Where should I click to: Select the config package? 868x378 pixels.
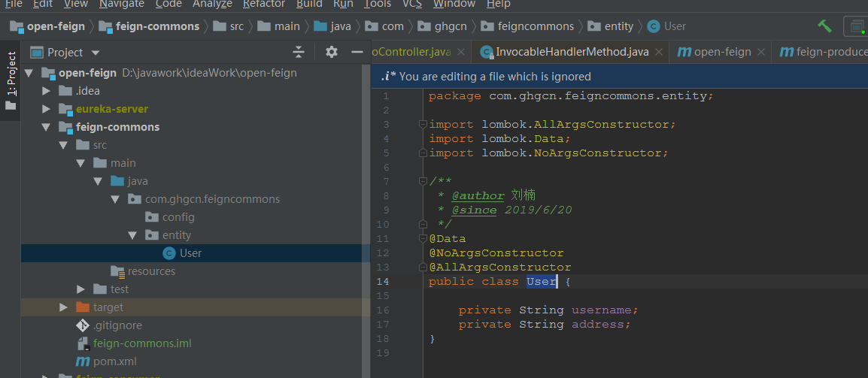click(x=170, y=217)
